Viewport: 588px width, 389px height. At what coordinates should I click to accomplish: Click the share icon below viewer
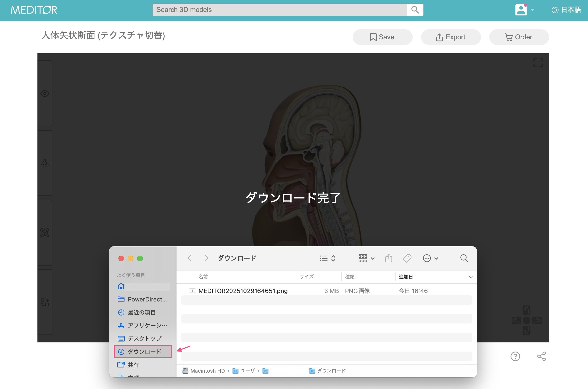point(541,356)
